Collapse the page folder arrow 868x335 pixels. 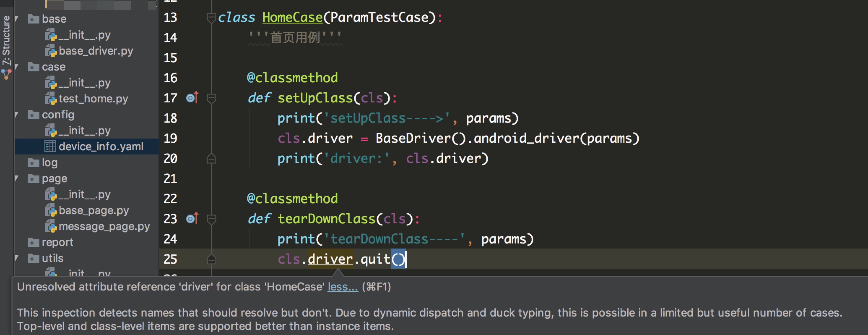pos(17,178)
